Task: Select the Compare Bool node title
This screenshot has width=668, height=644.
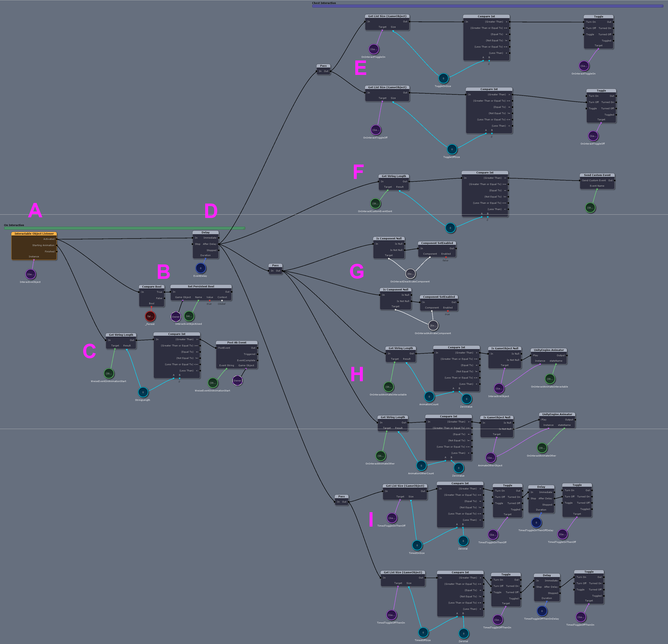Action: click(152, 287)
